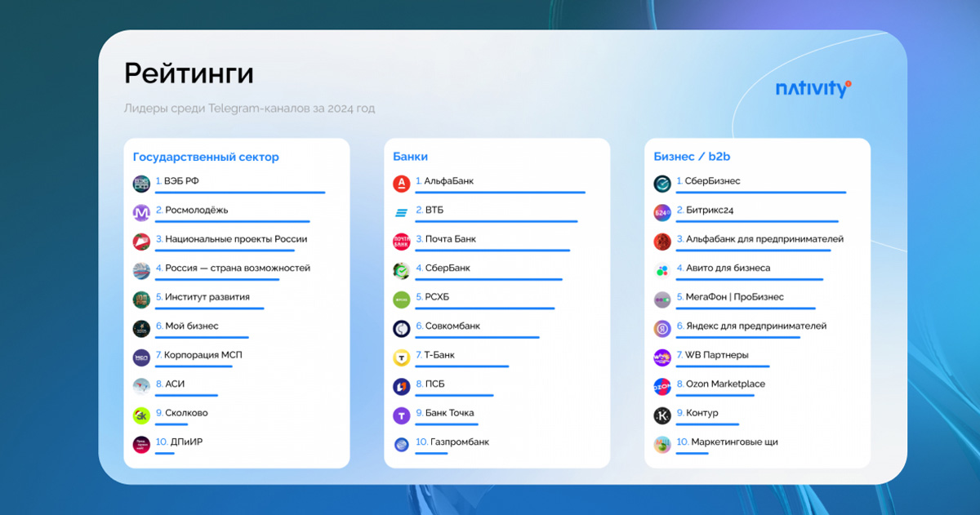Click the WB Партнеры logo
This screenshot has width=980, height=515.
point(662,357)
